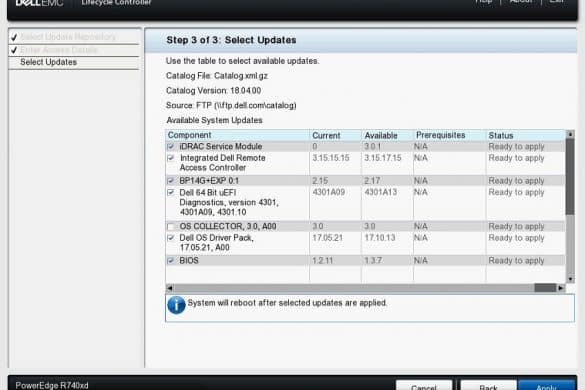Click the Source FTP catalog text

[231, 106]
